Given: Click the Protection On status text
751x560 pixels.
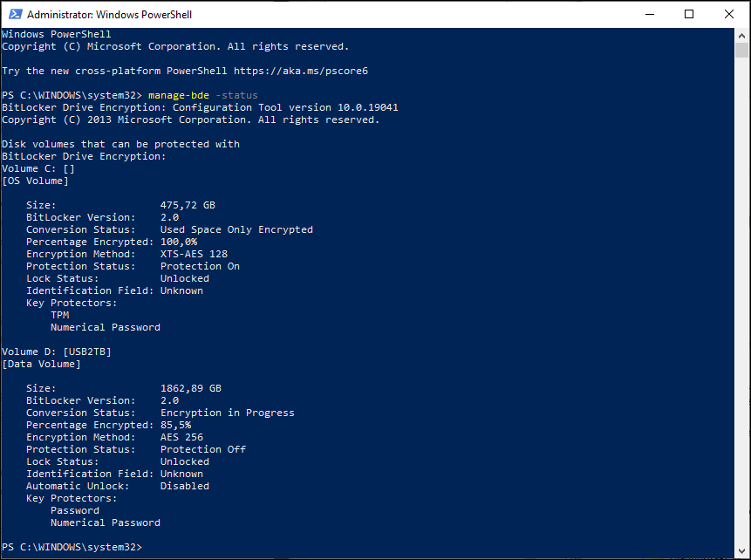Looking at the screenshot, I should click(x=201, y=266).
